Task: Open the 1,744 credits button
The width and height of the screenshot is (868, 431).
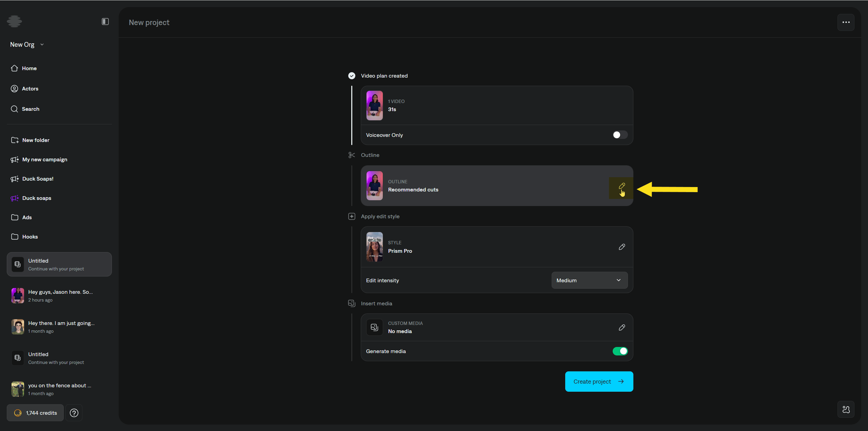Action: click(x=35, y=413)
